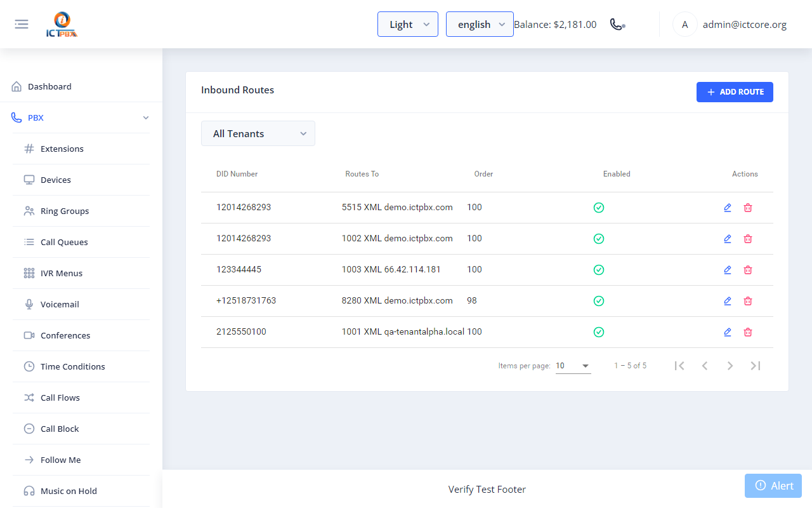
Task: Open Conferences in the sidebar
Action: point(81,335)
